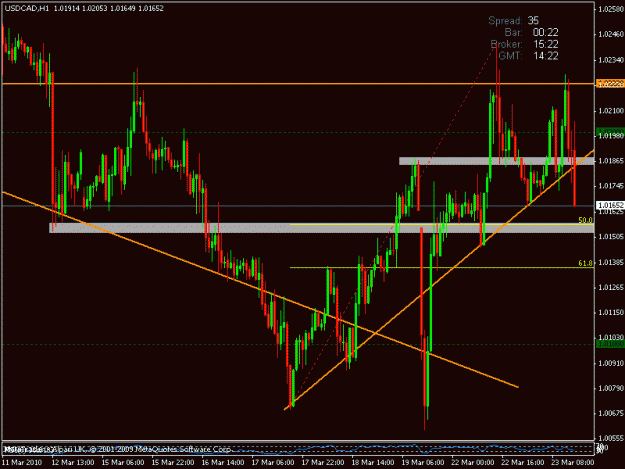The height and width of the screenshot is (469, 625).
Task: Click the Broker time 15:22
Action: click(x=546, y=44)
